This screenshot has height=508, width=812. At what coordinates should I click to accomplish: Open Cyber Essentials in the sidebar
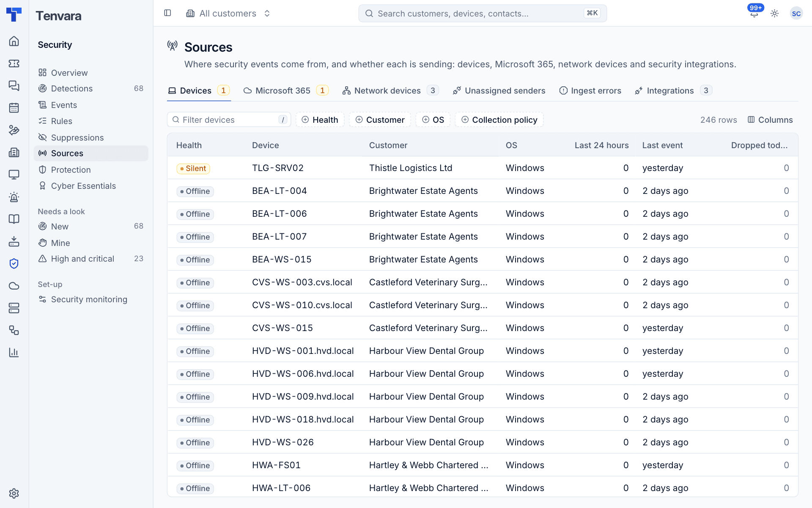(91, 186)
